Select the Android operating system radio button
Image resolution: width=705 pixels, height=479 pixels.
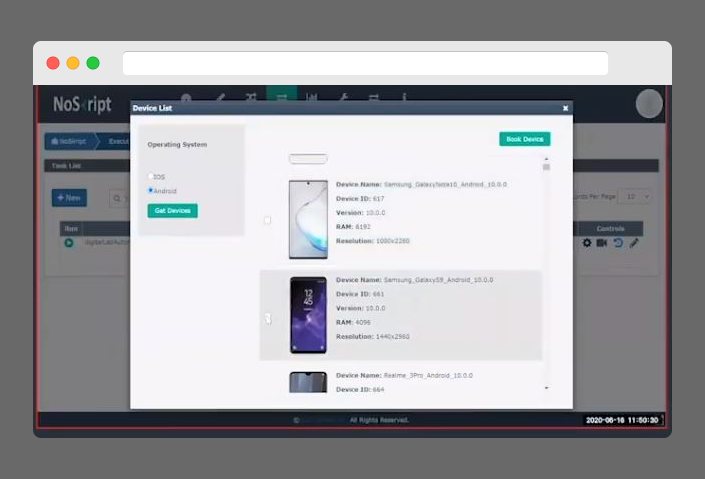coord(151,190)
